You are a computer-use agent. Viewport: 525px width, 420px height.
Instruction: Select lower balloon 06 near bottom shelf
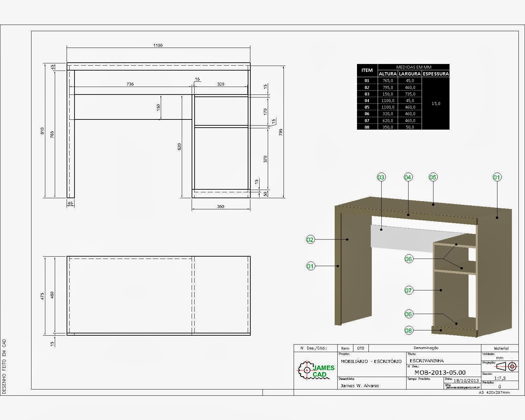pos(409,314)
